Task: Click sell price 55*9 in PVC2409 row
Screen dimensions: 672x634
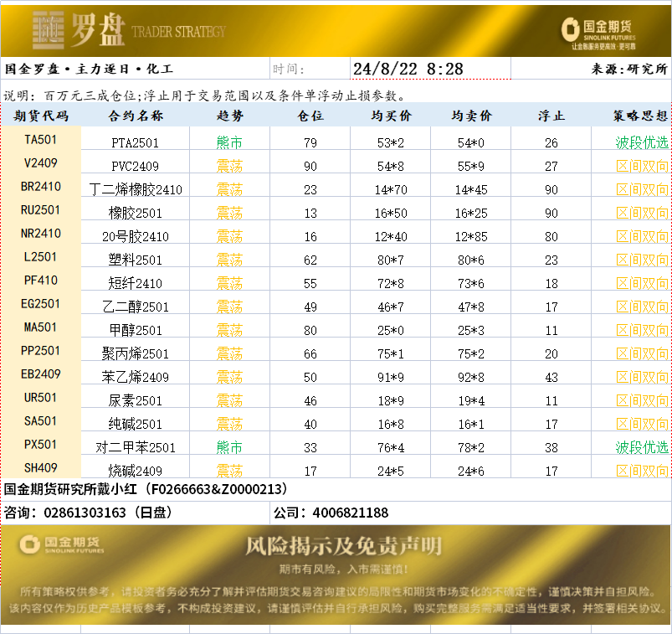Action: [471, 167]
